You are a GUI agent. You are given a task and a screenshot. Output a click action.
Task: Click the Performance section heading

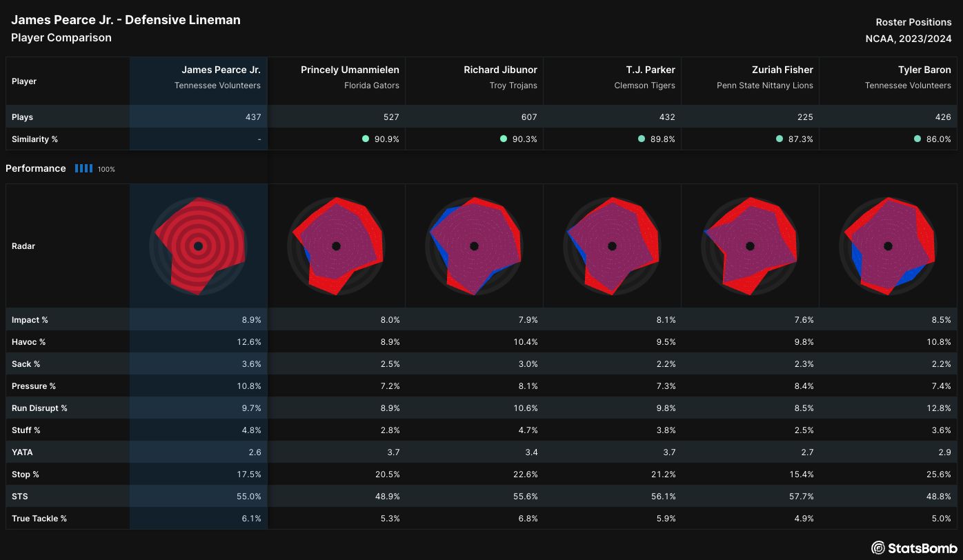click(36, 168)
